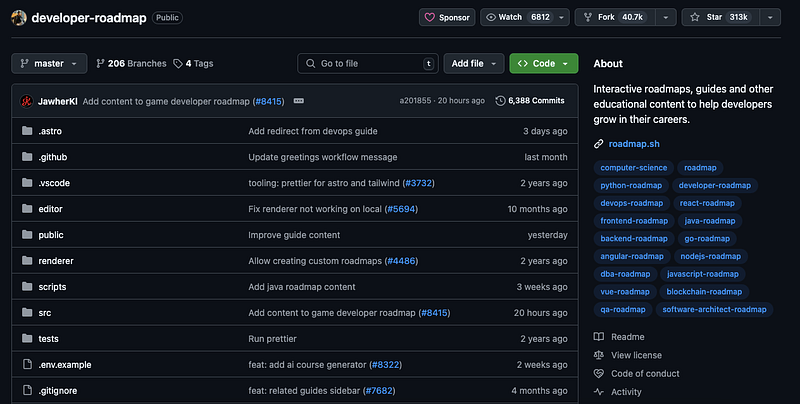View the 4 Tags link
Image resolution: width=800 pixels, height=404 pixels.
click(x=193, y=63)
